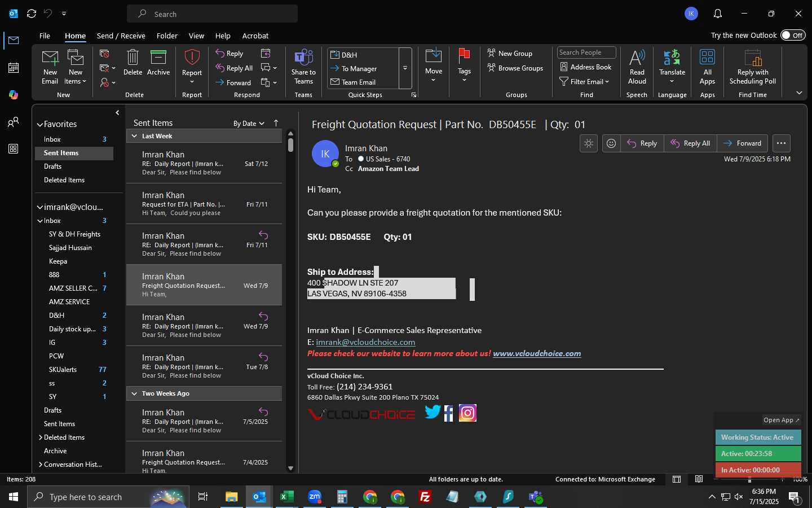Click Reply with Scheduling Poll
The height and width of the screenshot is (508, 812).
753,67
